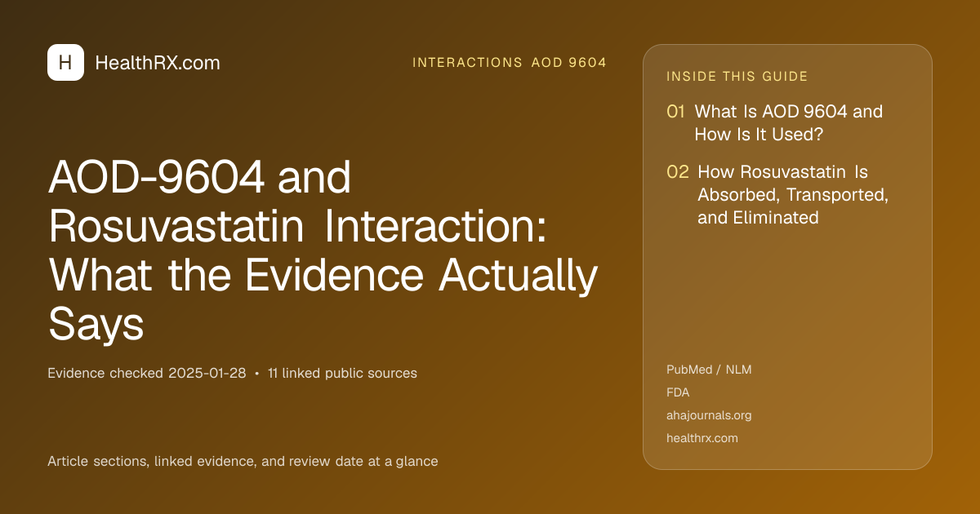Click the healthrx.com source entry
980x514 pixels.
(x=702, y=438)
